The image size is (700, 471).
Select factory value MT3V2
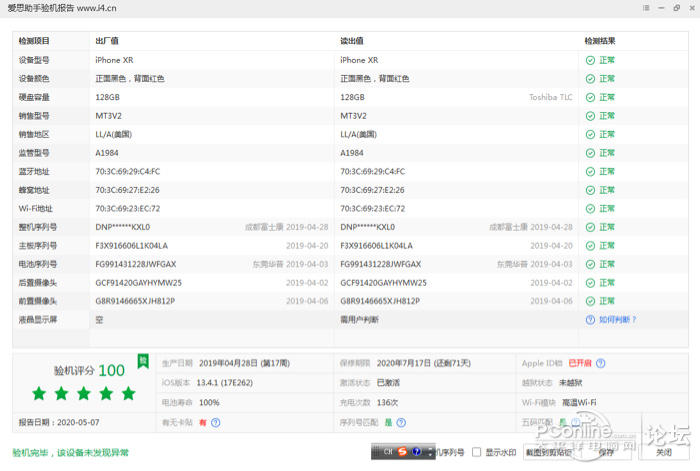tap(108, 116)
